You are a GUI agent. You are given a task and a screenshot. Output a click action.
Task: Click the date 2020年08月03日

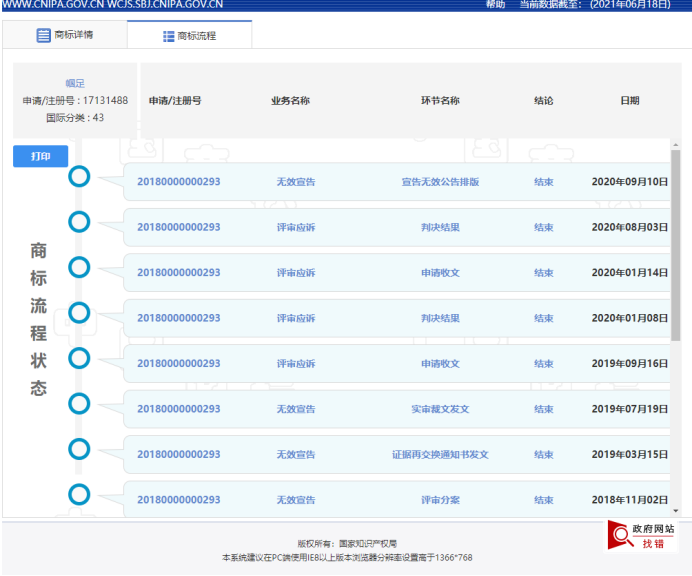point(630,227)
